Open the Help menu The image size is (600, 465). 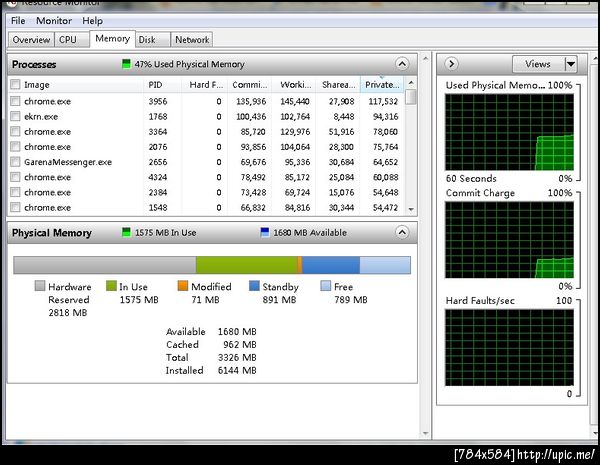pos(93,21)
